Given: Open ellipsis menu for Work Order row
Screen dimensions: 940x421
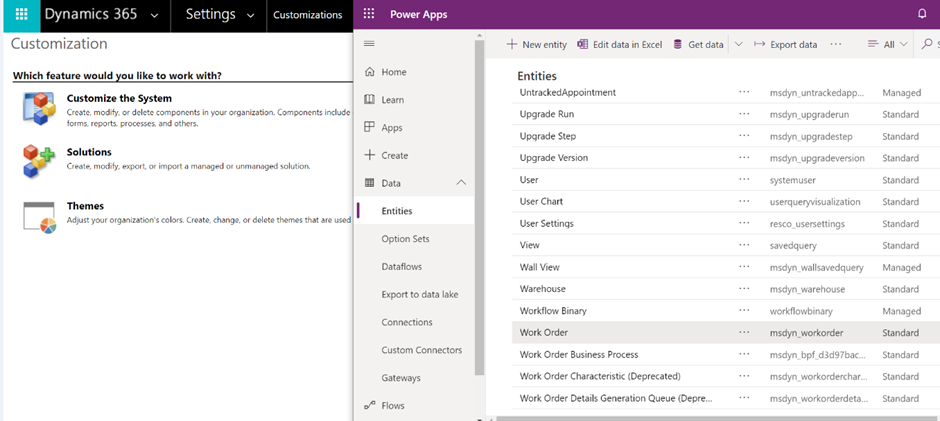Looking at the screenshot, I should pos(745,332).
